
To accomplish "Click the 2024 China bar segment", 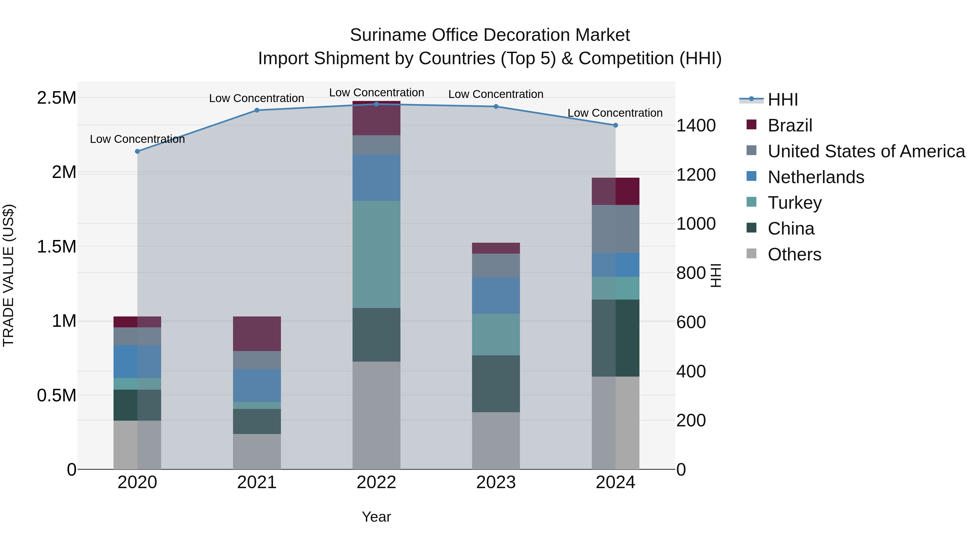I will [615, 338].
